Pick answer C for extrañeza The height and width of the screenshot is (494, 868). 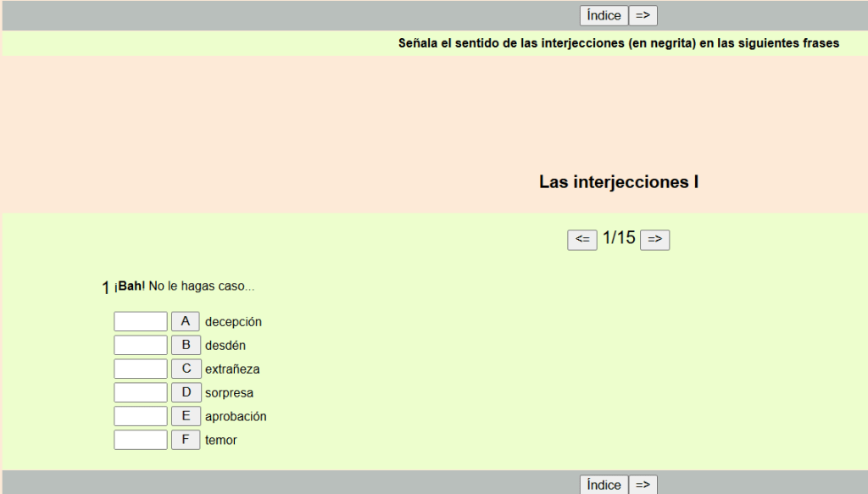[186, 369]
